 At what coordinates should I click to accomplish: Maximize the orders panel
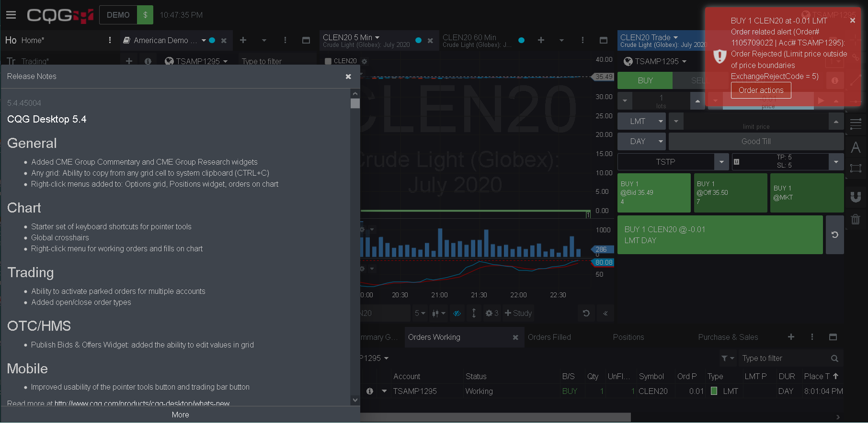(833, 337)
